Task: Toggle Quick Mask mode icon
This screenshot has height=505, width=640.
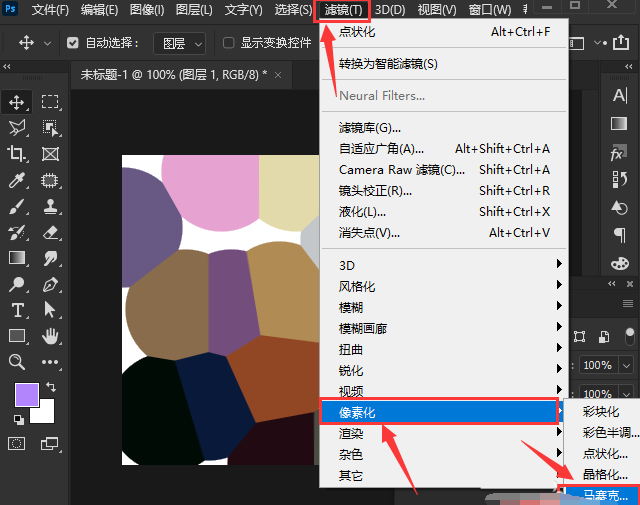Action: tap(17, 442)
